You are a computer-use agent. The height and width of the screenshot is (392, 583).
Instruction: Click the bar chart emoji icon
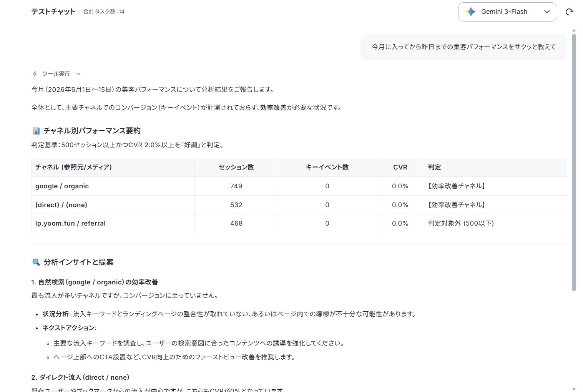pyautogui.click(x=36, y=131)
